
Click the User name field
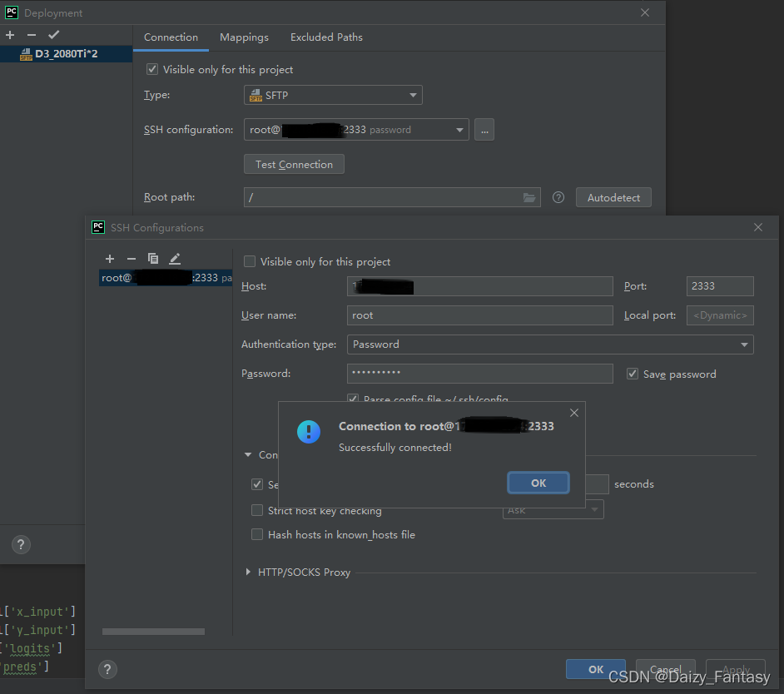point(480,315)
